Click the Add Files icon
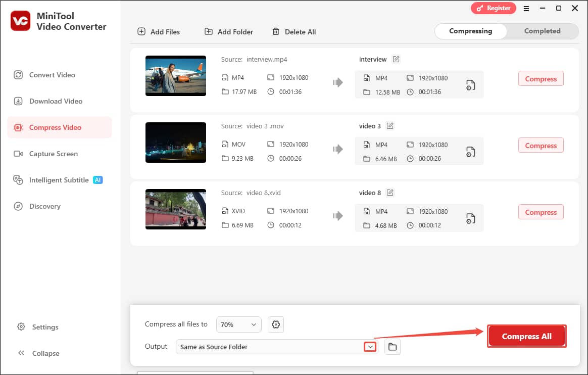Screen dimensions: 588x375 click(141, 31)
